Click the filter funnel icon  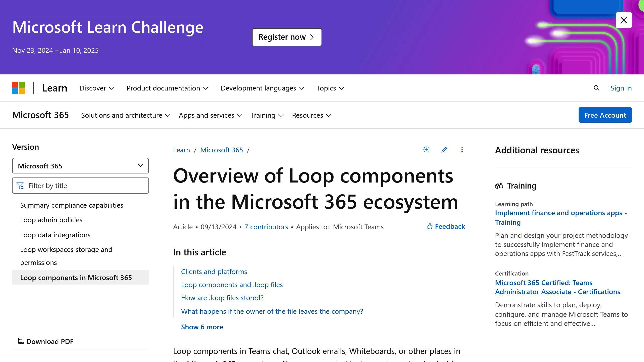click(x=20, y=186)
